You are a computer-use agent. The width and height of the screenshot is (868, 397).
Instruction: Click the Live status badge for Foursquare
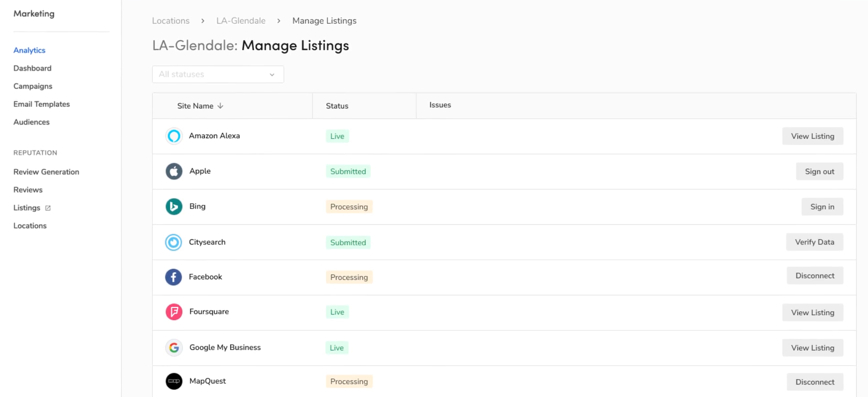coord(337,312)
